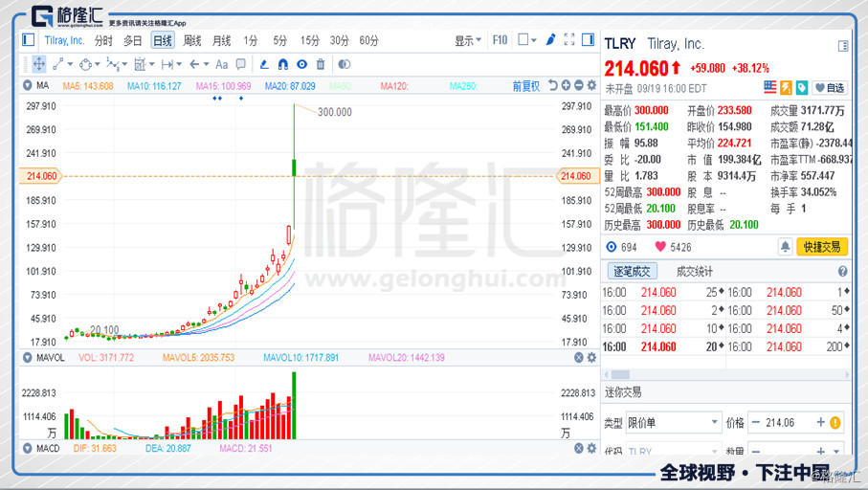Screen dimensions: 868x490
Task: Click the fullscreen expand icon
Action: pyautogui.click(x=569, y=40)
